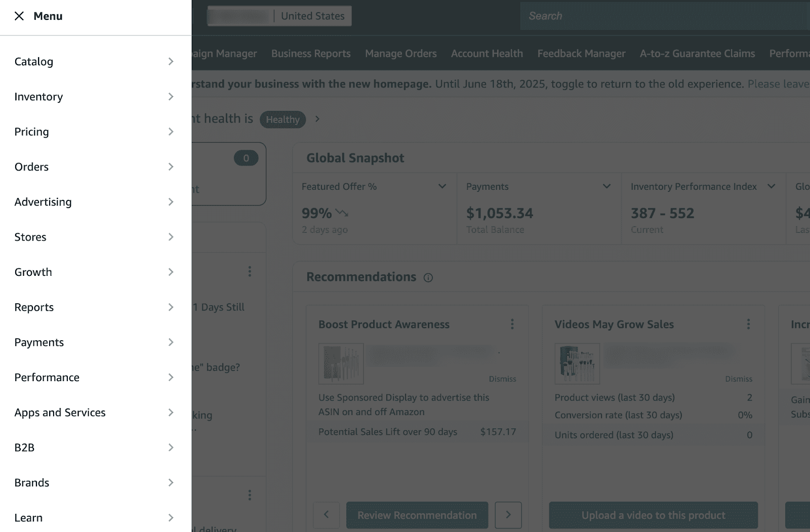Go to next recommendation arrow
The width and height of the screenshot is (810, 532).
click(x=508, y=515)
